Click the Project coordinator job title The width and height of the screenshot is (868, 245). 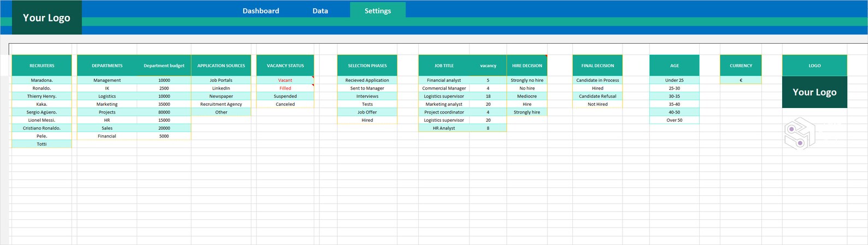444,112
